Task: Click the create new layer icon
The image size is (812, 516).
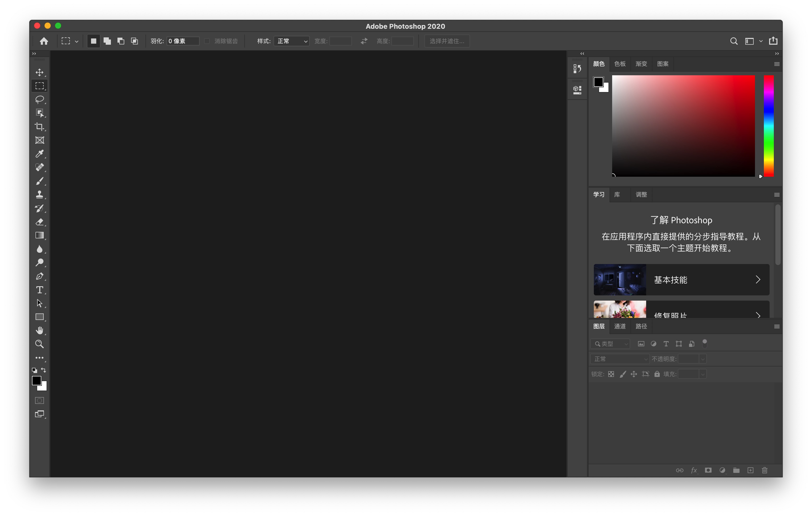Action: coord(751,471)
